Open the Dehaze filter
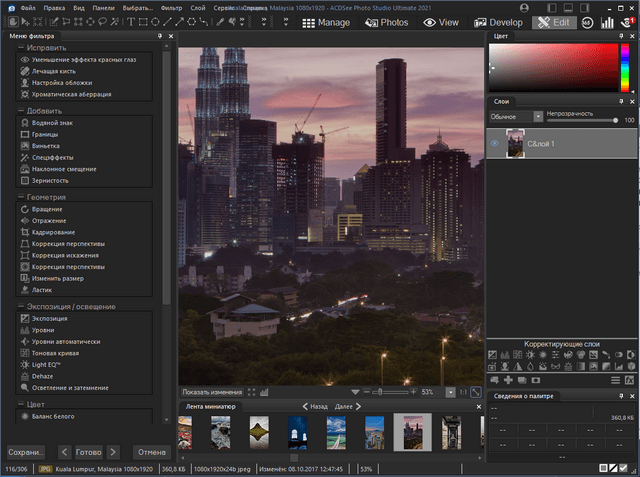This screenshot has width=640, height=477. (43, 376)
